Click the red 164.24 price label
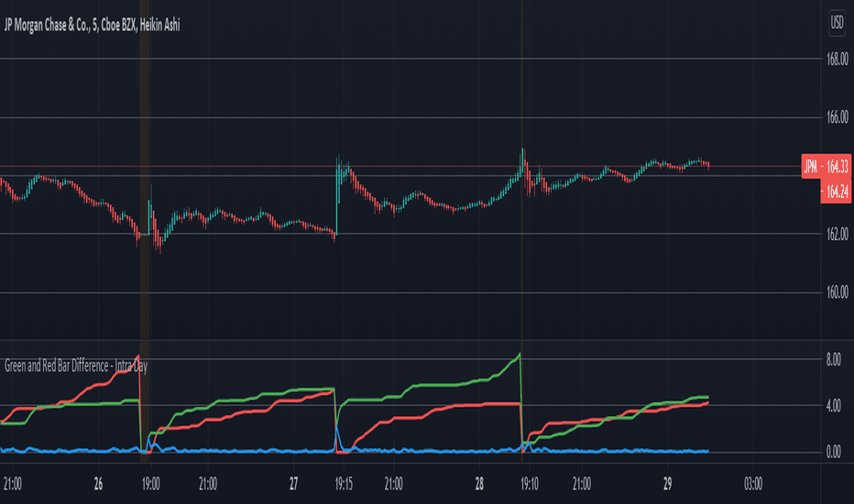This screenshot has height=504, width=854. (x=836, y=192)
